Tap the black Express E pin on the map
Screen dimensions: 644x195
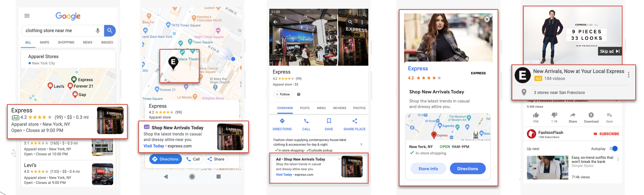[173, 63]
